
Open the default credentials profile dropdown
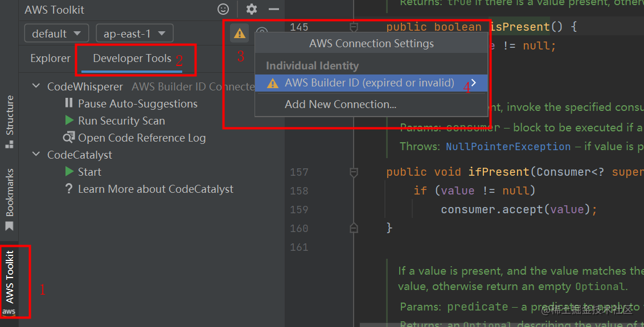(57, 33)
